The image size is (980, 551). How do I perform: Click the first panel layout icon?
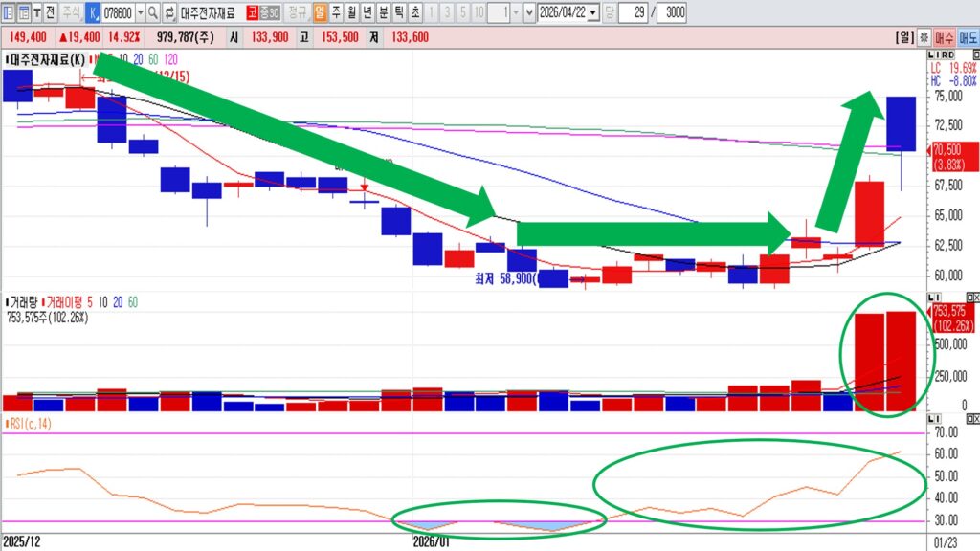[x=9, y=13]
